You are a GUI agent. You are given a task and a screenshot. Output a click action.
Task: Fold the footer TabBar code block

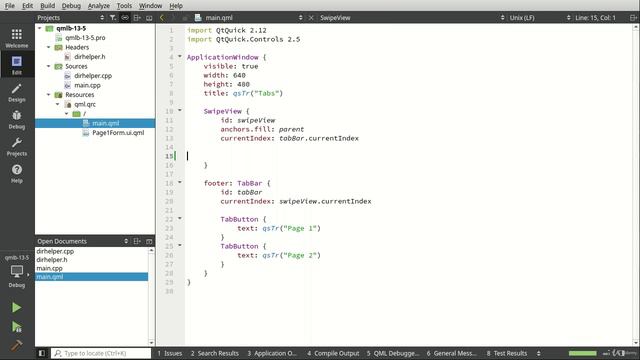180,182
